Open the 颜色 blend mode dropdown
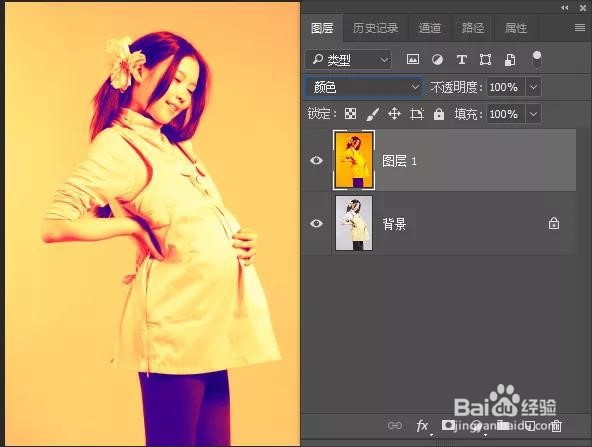The height and width of the screenshot is (447, 592). 363,88
